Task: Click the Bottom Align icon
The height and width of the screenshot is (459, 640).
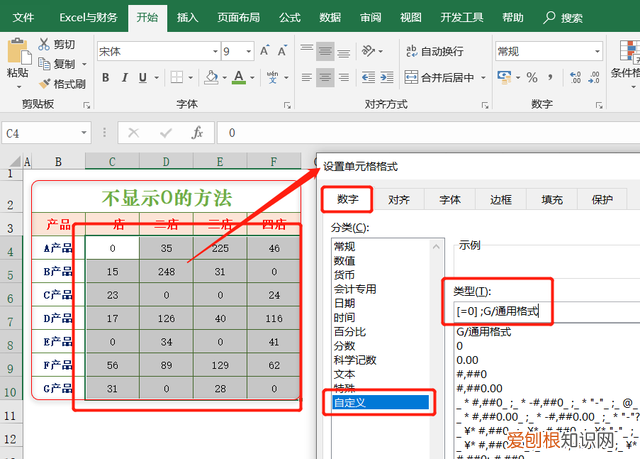Action: click(x=344, y=51)
